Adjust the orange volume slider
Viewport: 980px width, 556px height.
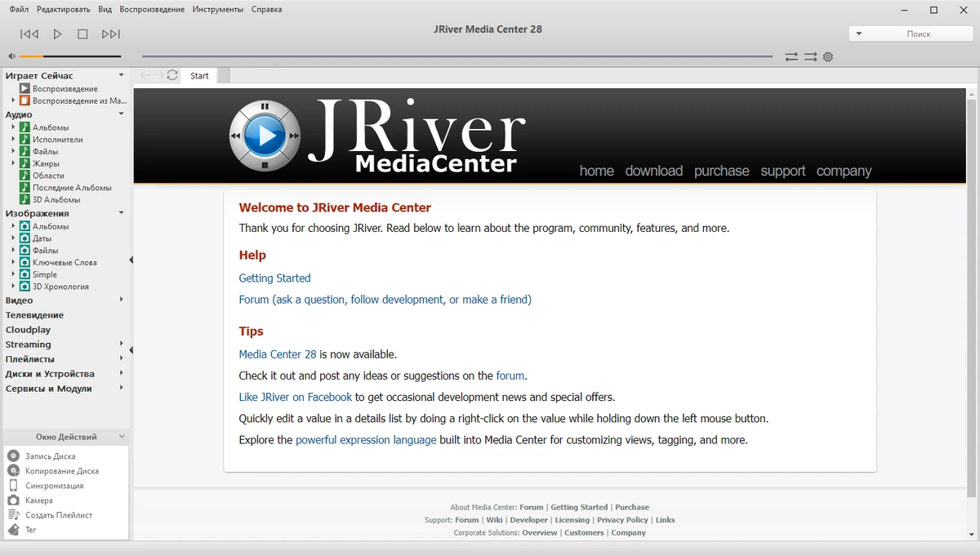tap(69, 56)
